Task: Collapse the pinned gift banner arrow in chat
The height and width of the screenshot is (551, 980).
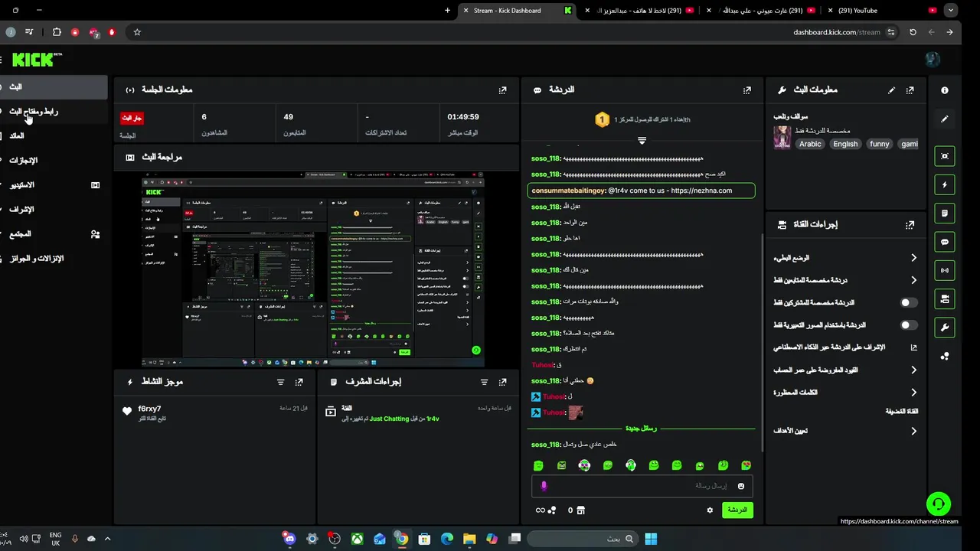Action: coord(642,140)
